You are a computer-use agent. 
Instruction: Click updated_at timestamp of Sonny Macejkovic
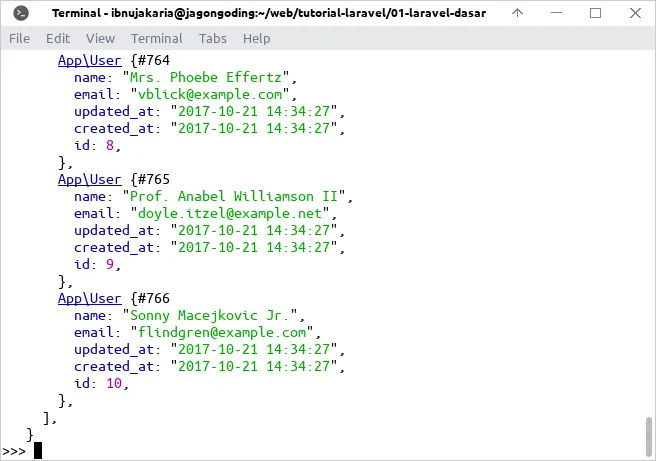[x=254, y=349]
